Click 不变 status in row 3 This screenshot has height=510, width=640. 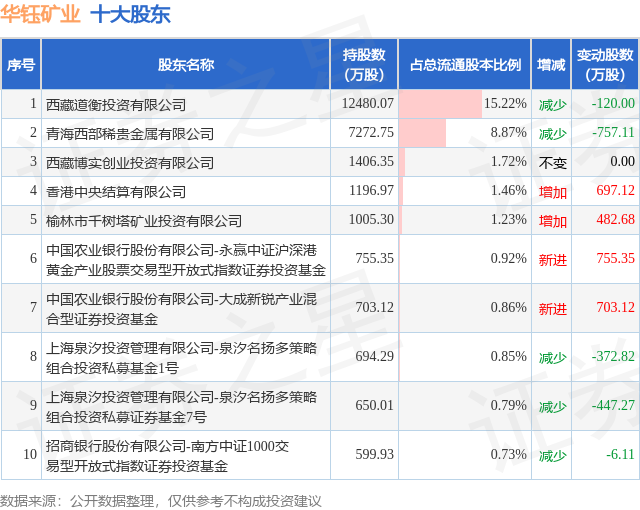pos(552,163)
